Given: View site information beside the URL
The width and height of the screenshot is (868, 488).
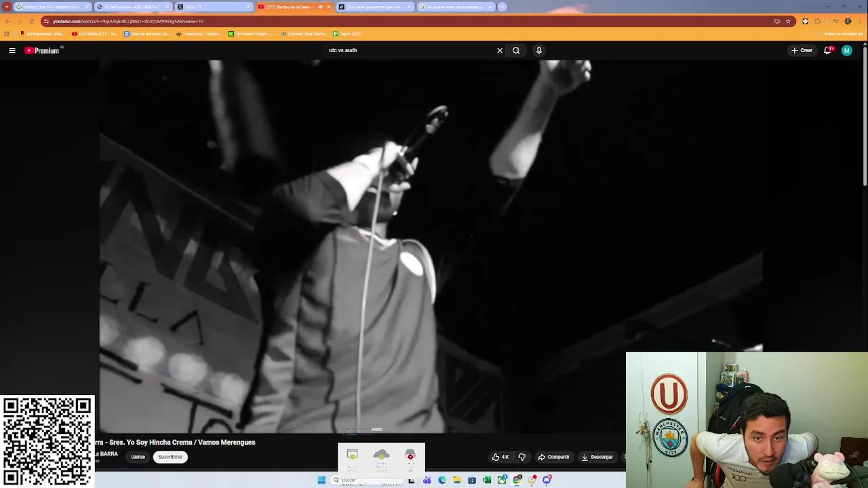Looking at the screenshot, I should pos(46,21).
